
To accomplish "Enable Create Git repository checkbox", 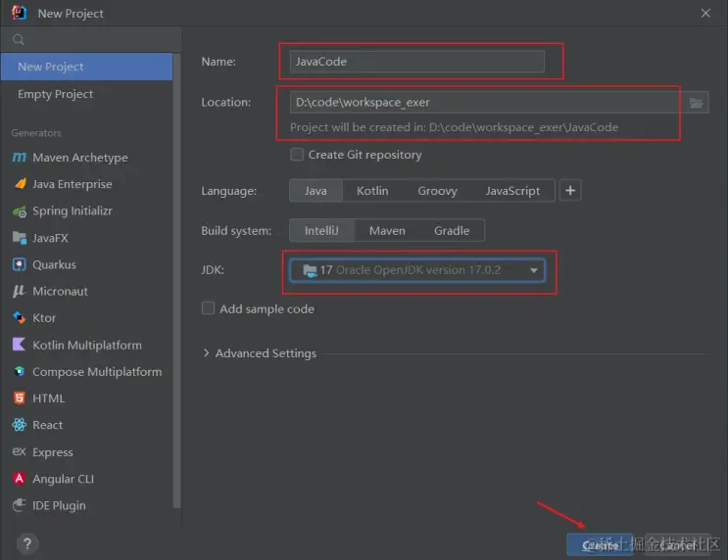I will click(297, 155).
